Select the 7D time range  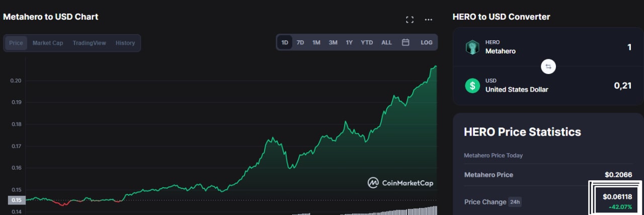pyautogui.click(x=300, y=43)
